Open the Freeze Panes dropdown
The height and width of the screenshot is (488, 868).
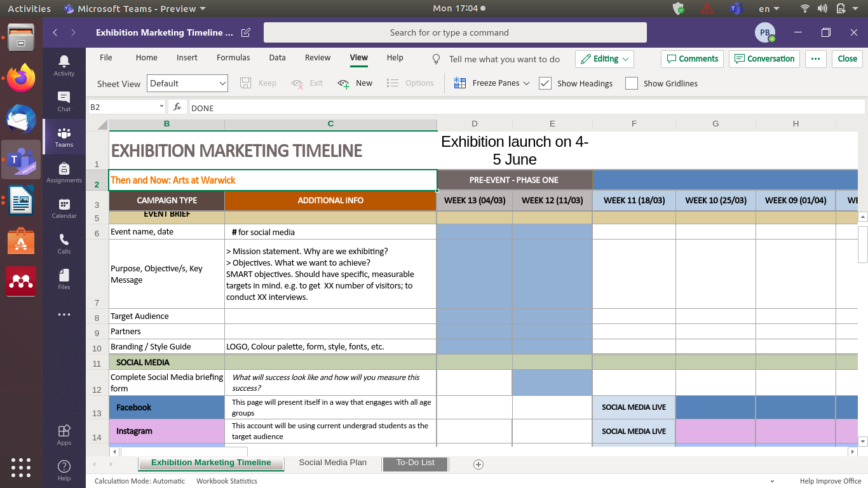pos(492,83)
